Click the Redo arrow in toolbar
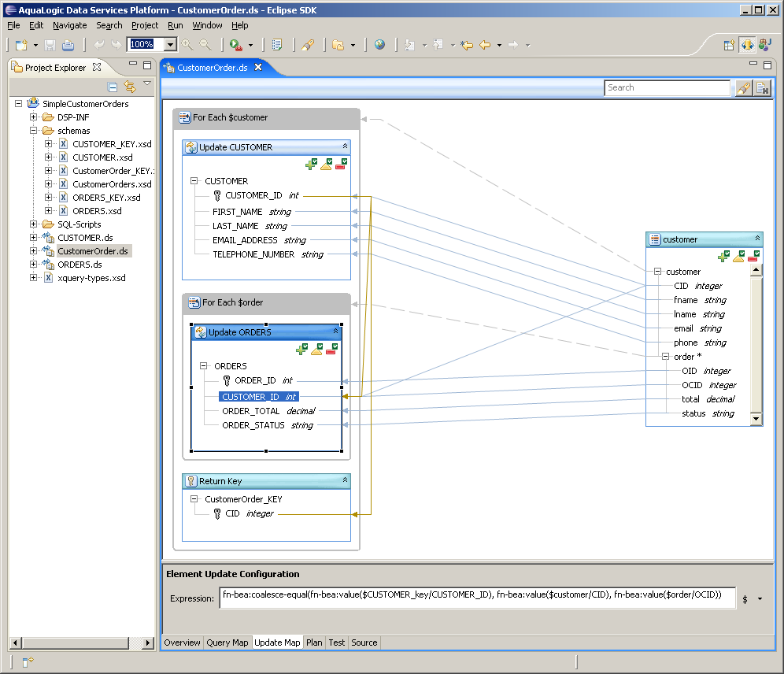This screenshot has width=784, height=674. pyautogui.click(x=116, y=45)
